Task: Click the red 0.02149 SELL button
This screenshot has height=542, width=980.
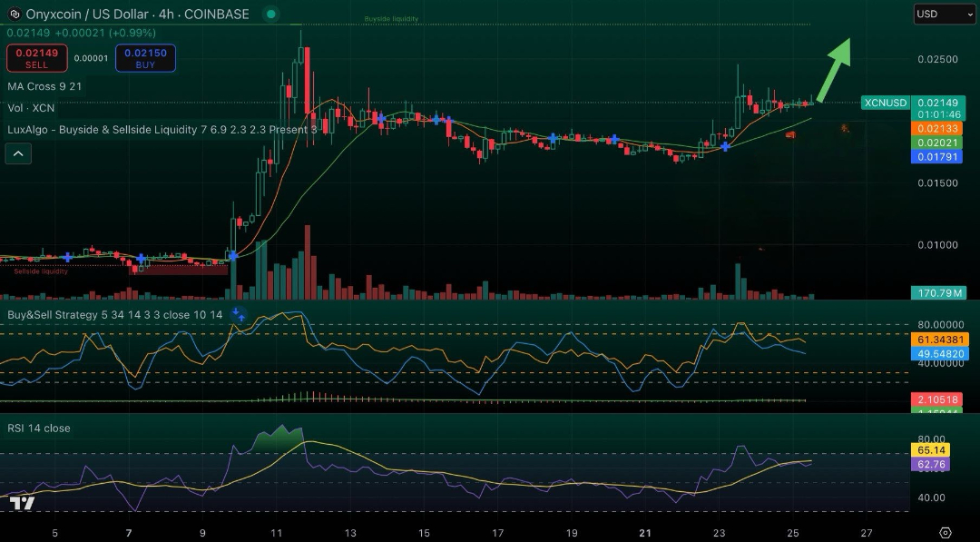Action: (x=37, y=58)
